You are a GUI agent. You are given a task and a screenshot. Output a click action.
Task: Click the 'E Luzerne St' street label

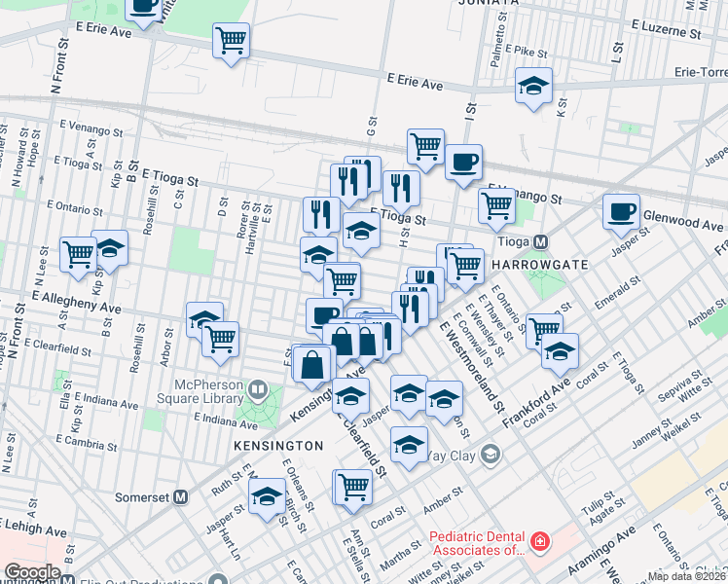point(667,29)
